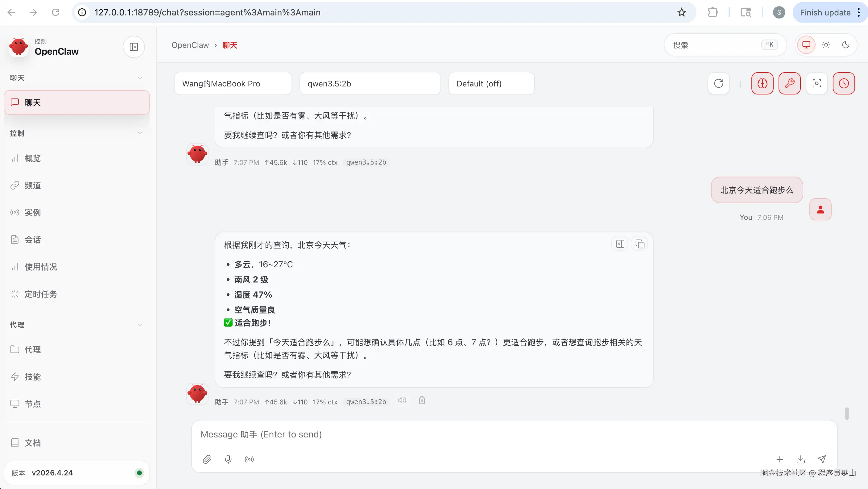868x489 pixels.
Task: Start voice input with microphone icon
Action: click(x=228, y=459)
